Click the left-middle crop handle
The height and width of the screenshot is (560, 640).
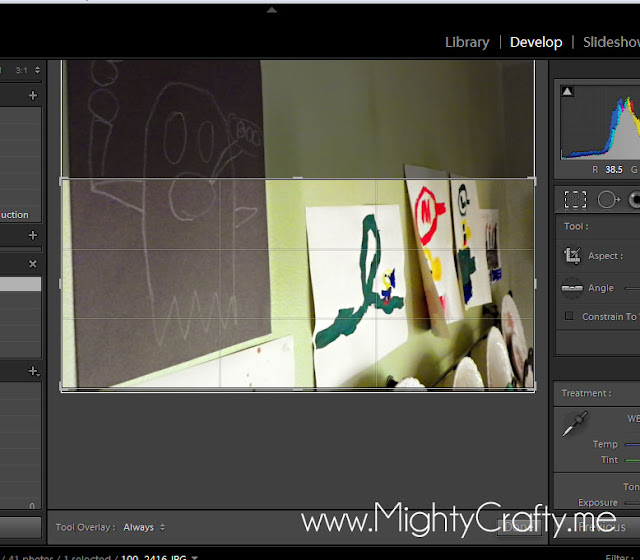tap(60, 284)
